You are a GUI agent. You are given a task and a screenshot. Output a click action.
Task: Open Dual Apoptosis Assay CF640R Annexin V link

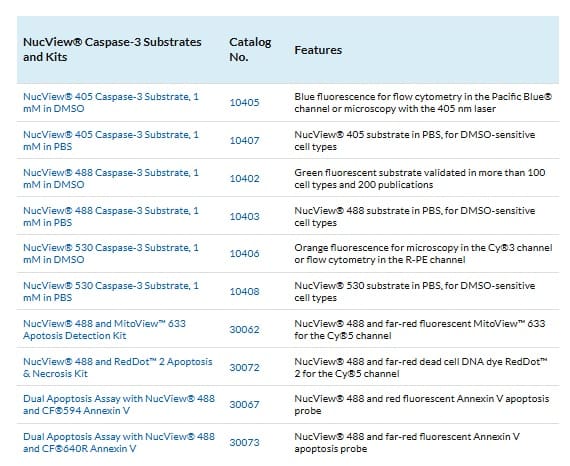(x=119, y=442)
